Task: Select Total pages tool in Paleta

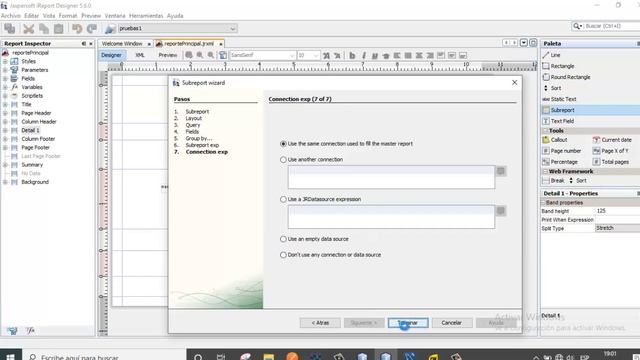Action: 611,162
